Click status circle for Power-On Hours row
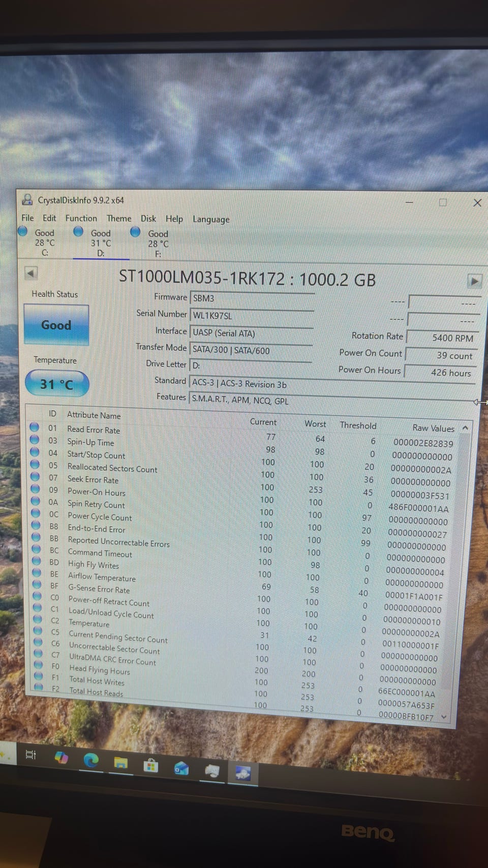 coord(36,489)
